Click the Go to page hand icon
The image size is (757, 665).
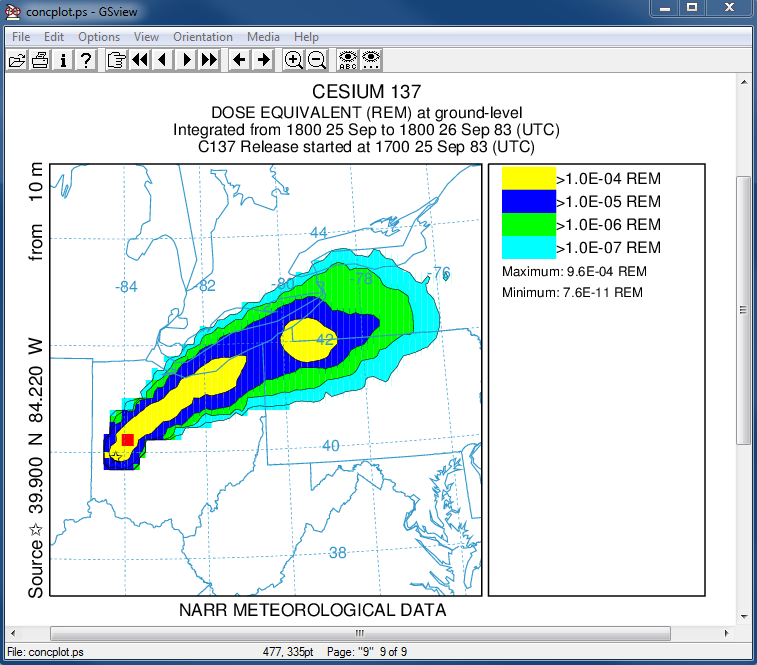pos(116,60)
